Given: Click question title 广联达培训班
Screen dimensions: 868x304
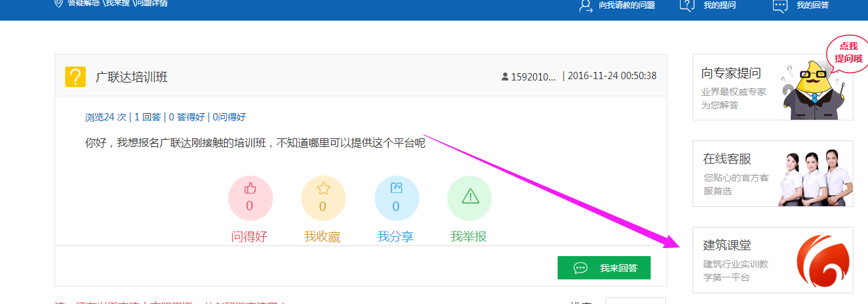Looking at the screenshot, I should pyautogui.click(x=132, y=76).
